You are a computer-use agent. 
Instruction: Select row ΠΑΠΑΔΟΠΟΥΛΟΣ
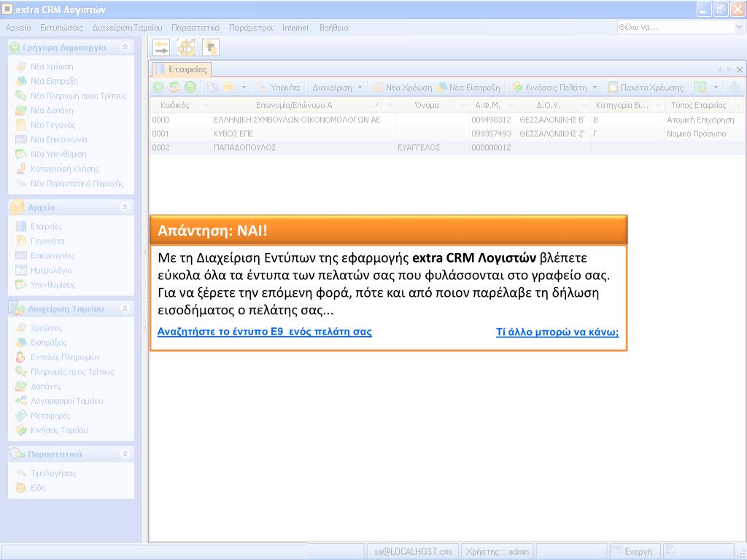click(448, 147)
